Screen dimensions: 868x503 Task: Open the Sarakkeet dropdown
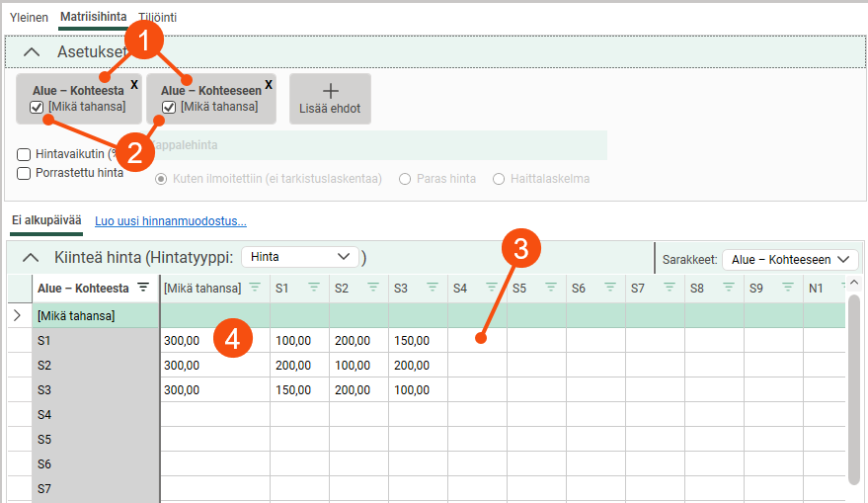click(789, 260)
